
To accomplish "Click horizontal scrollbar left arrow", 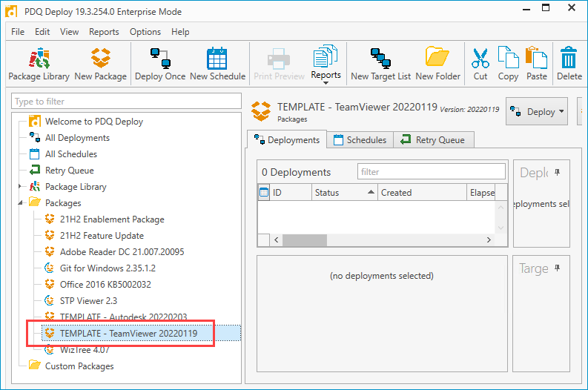I will point(277,240).
